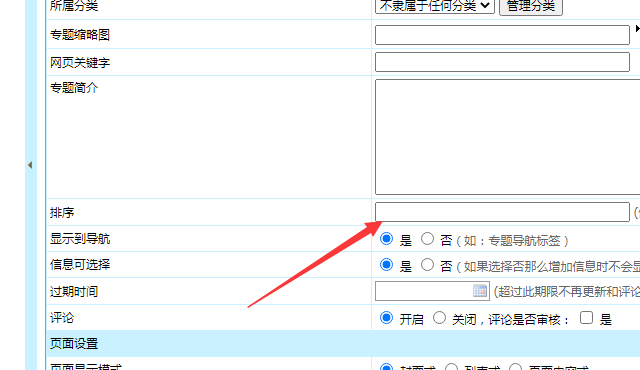
Task: Select 否 for 显示到导航
Action: (x=427, y=239)
